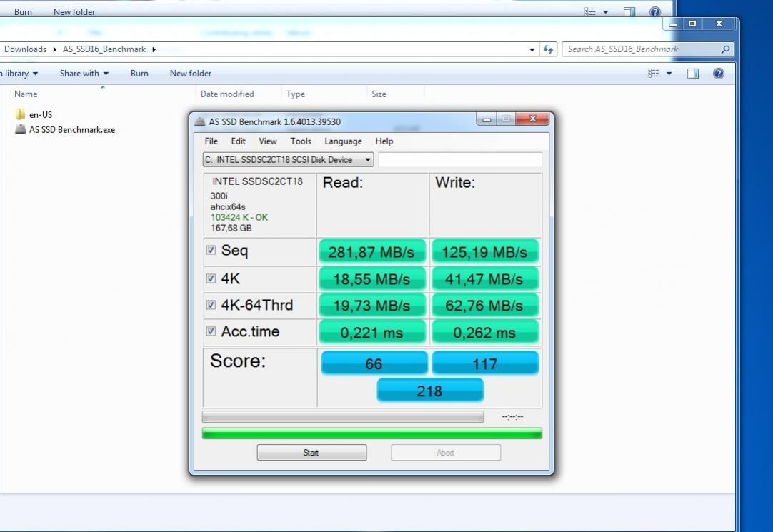This screenshot has width=773, height=532.
Task: Click the driver name ahcix64s
Action: pos(228,206)
